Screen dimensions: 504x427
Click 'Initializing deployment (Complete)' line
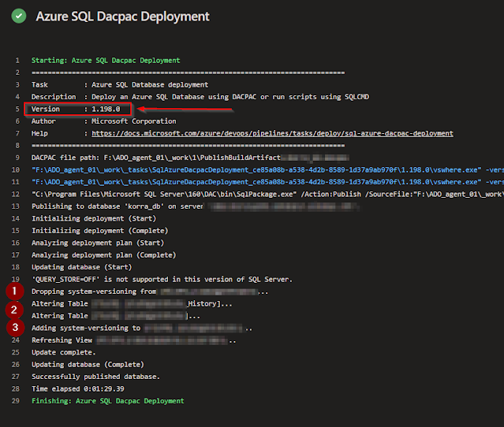[99, 231]
